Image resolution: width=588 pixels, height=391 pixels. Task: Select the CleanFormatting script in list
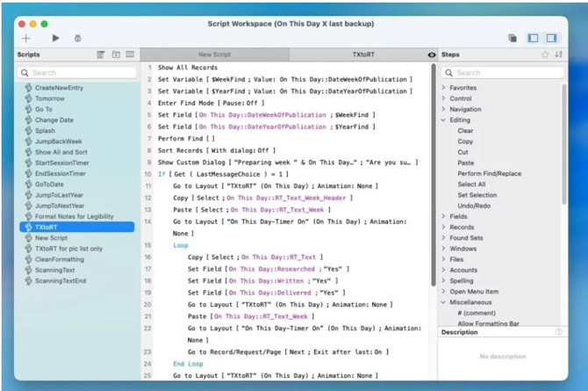[x=60, y=259]
